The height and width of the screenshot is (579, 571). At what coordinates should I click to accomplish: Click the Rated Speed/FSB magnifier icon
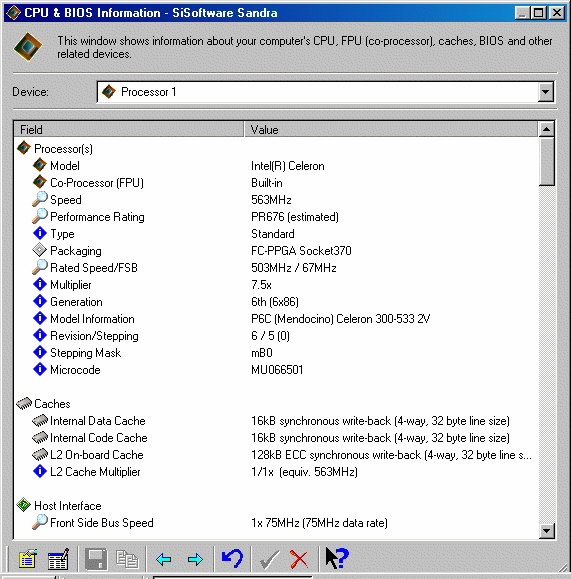(40, 267)
